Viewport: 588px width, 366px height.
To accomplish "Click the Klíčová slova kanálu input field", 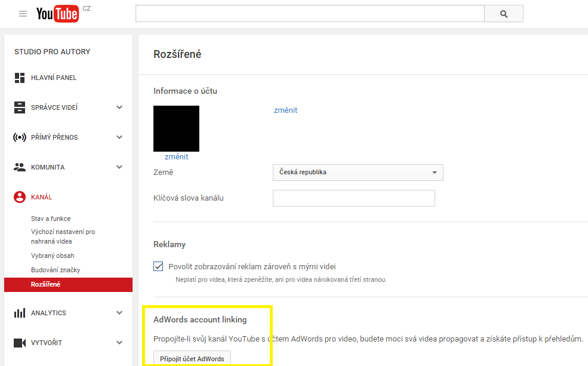I will click(353, 198).
